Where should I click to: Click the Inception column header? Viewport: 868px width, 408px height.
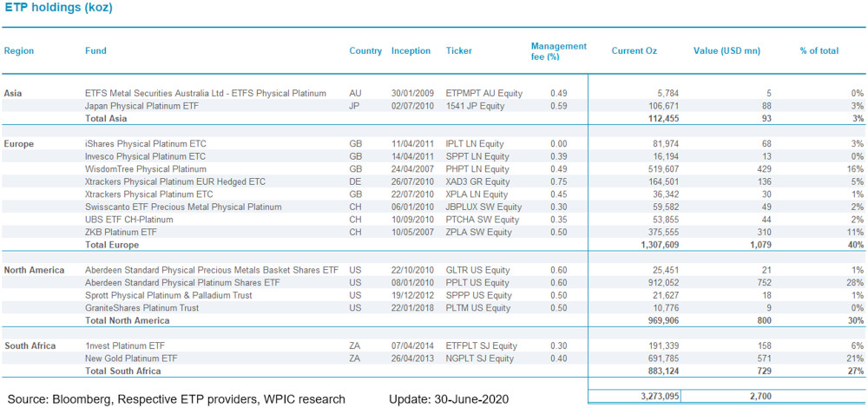pyautogui.click(x=411, y=51)
